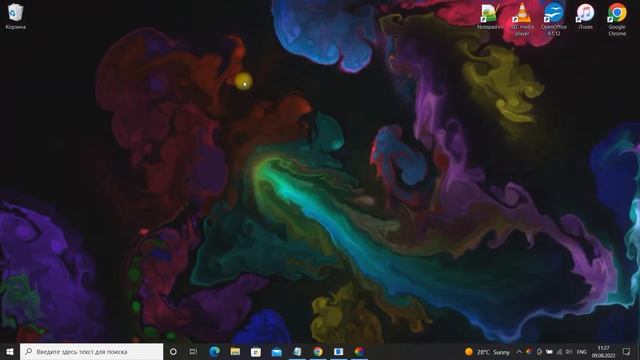
Task: Select the Google Chrome desktop shortcut
Action: point(617,20)
